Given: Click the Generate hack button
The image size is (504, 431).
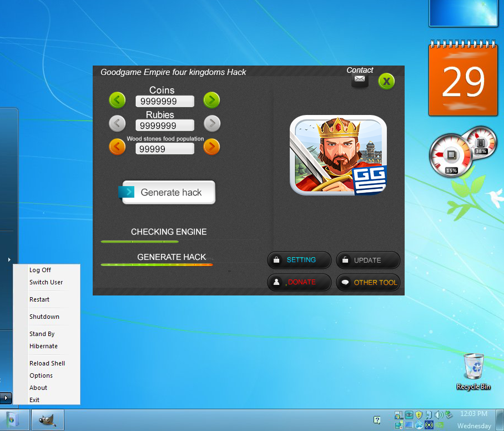Looking at the screenshot, I should [167, 192].
